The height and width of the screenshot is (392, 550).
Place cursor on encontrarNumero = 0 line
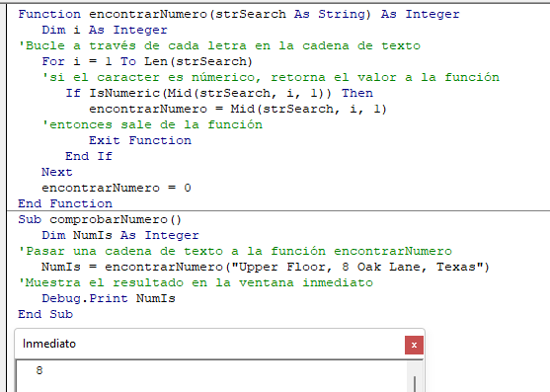(x=117, y=188)
